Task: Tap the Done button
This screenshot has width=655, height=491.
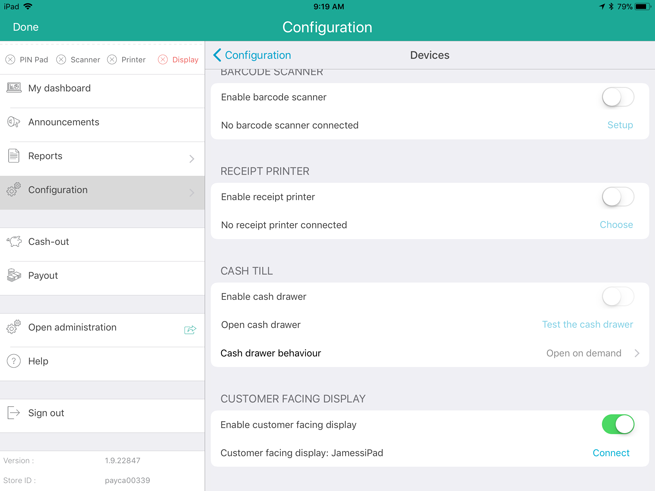Action: (26, 27)
